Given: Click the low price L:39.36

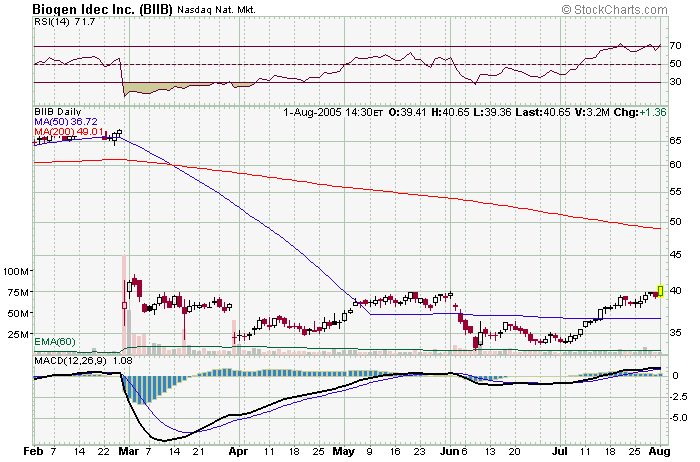Looking at the screenshot, I should click(x=492, y=112).
